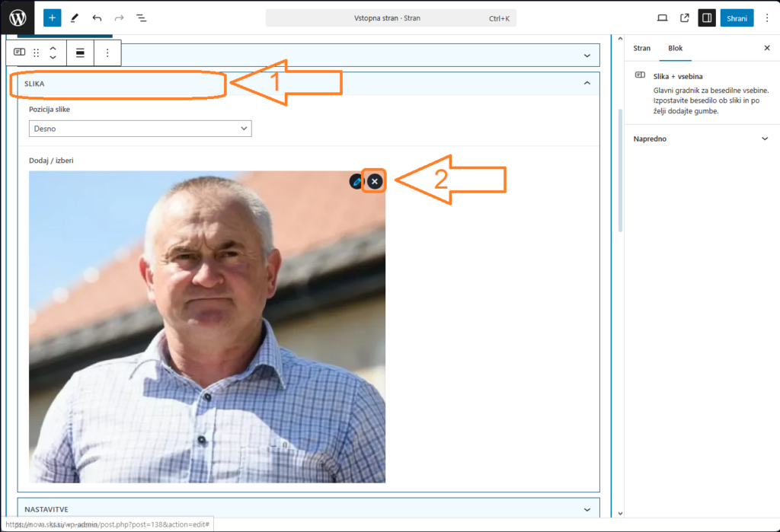
Task: Open the Pozicija slike dropdown
Action: click(x=140, y=129)
